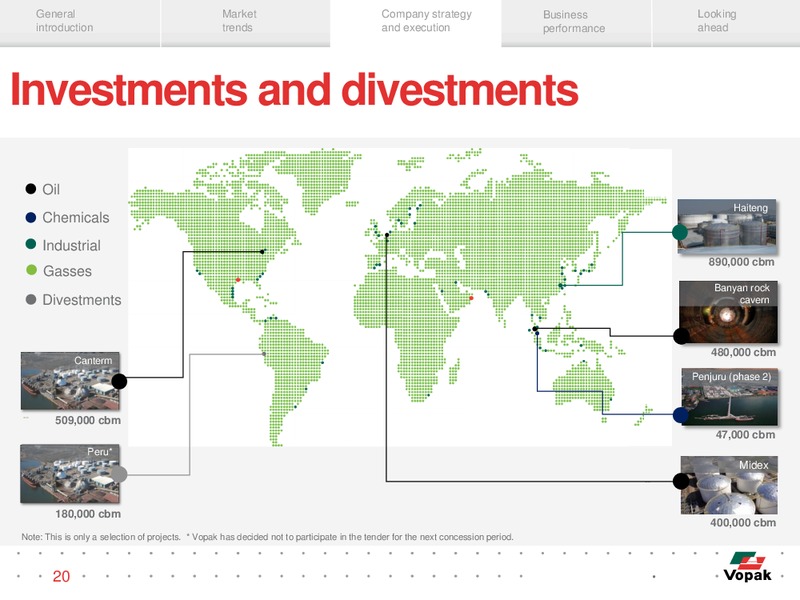The width and height of the screenshot is (800, 600).
Task: Click the light green Gasses legend dot
Action: [31, 270]
